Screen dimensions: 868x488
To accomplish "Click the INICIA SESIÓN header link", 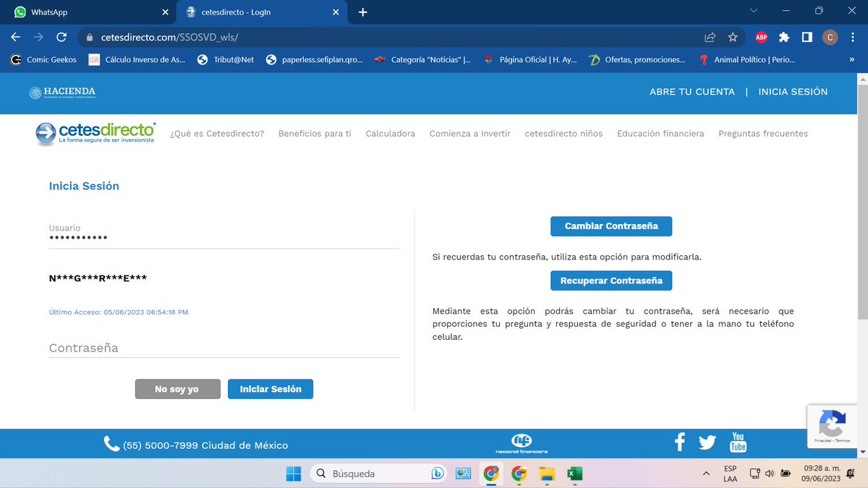I will [793, 92].
